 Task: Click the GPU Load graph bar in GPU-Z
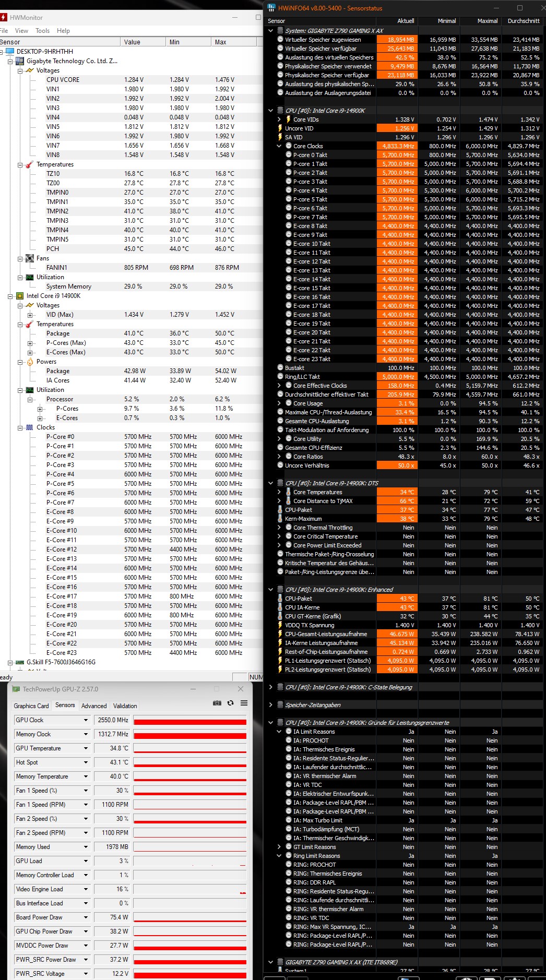(190, 861)
